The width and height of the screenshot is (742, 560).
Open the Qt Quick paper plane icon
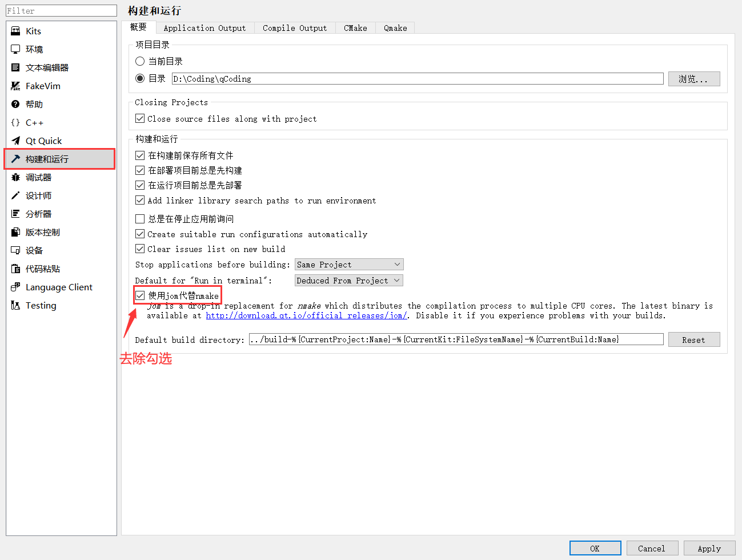[15, 141]
